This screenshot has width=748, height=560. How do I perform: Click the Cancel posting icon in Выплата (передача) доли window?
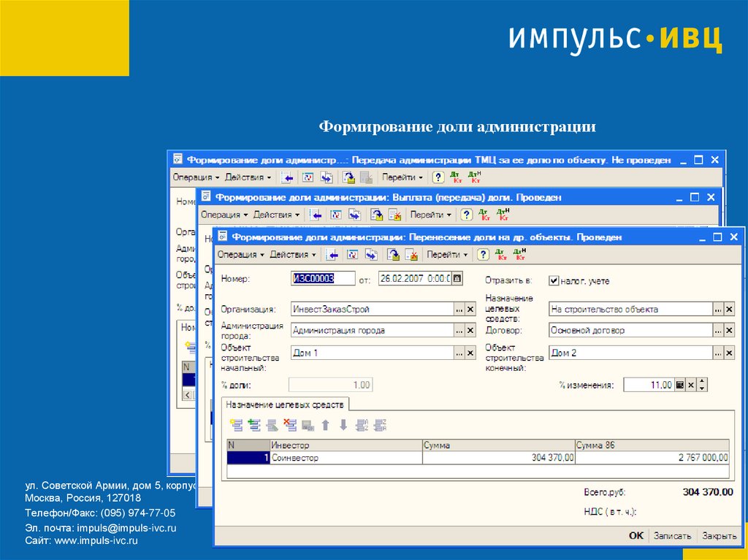[395, 215]
